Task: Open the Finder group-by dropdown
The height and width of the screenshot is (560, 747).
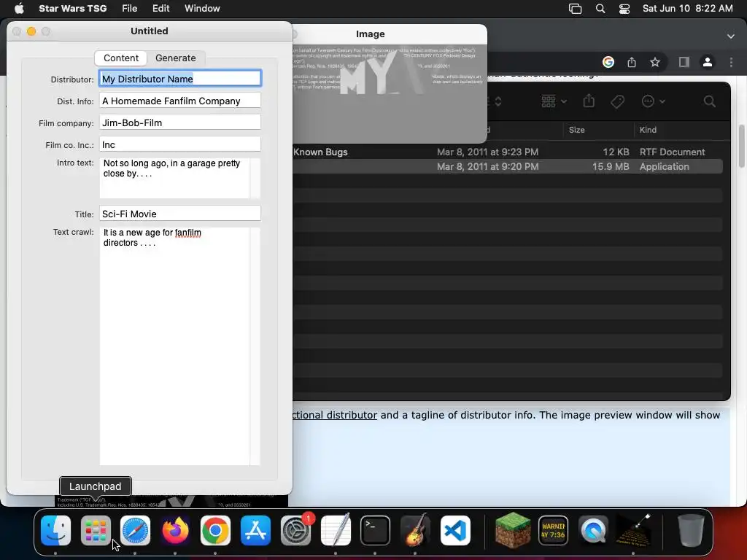Action: coord(554,101)
